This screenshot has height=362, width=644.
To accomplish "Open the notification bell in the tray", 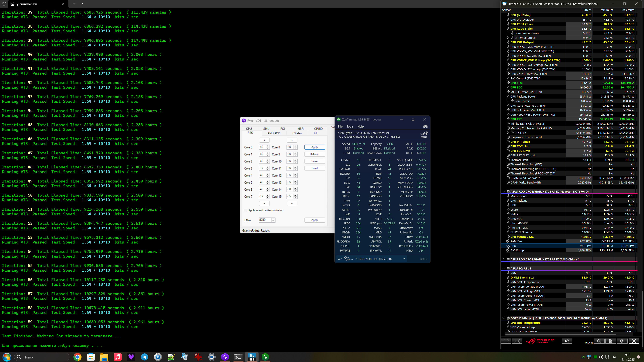I will (x=638, y=357).
